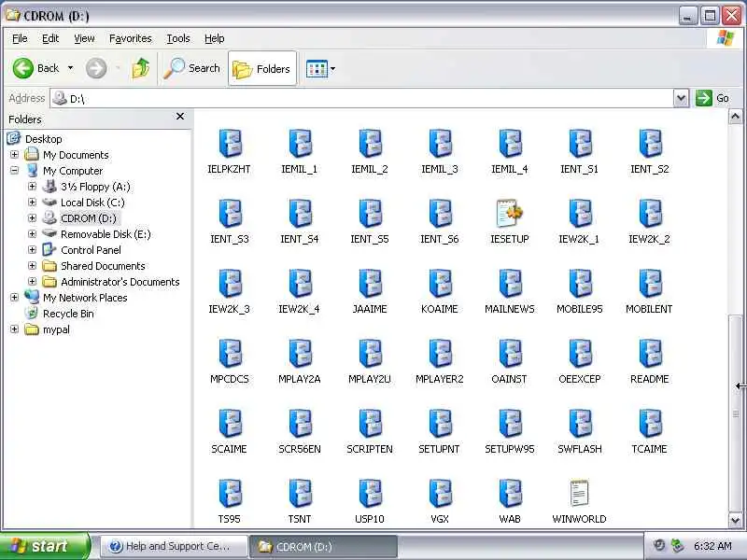Open the Tools menu

tap(178, 38)
